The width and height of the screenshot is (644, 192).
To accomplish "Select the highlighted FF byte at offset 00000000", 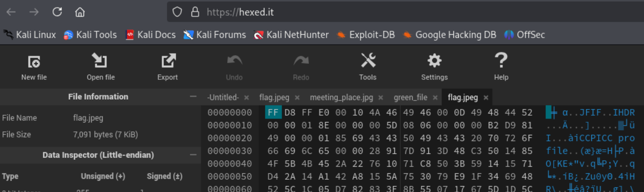I will 273,112.
